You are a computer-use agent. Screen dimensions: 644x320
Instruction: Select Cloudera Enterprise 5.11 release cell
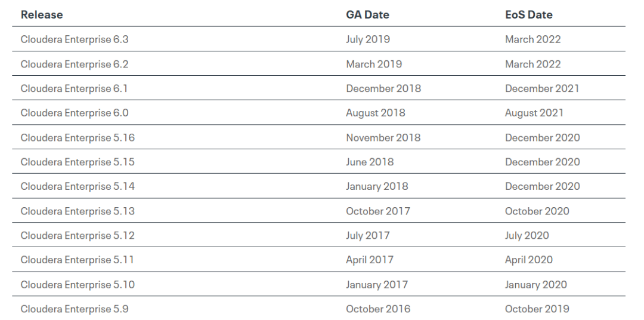pyautogui.click(x=77, y=260)
